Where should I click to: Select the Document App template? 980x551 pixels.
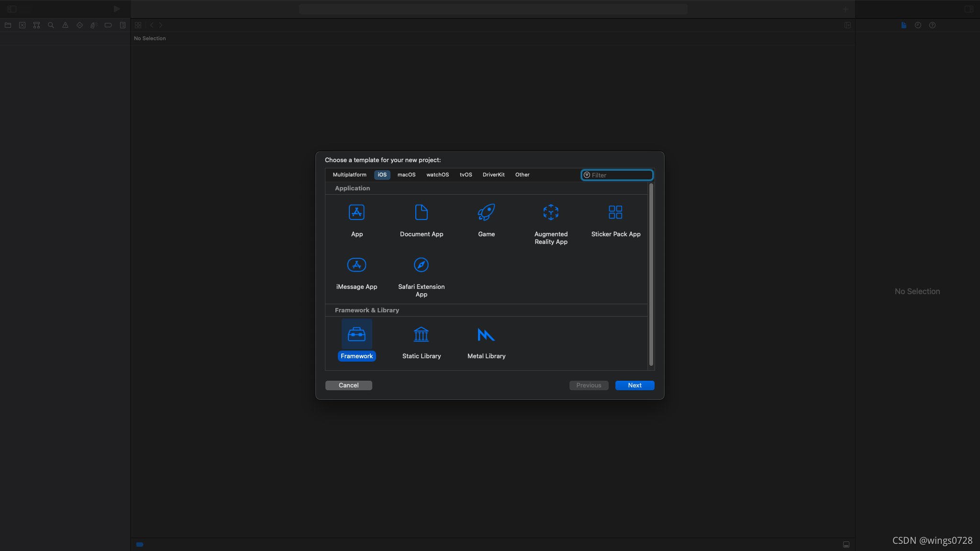422,220
